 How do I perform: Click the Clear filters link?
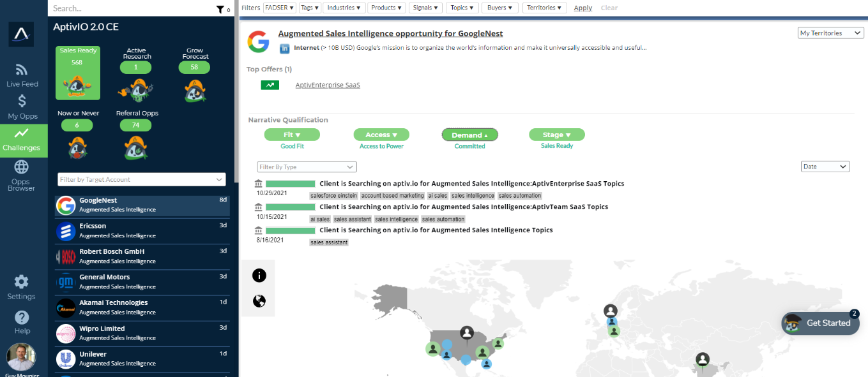(609, 8)
